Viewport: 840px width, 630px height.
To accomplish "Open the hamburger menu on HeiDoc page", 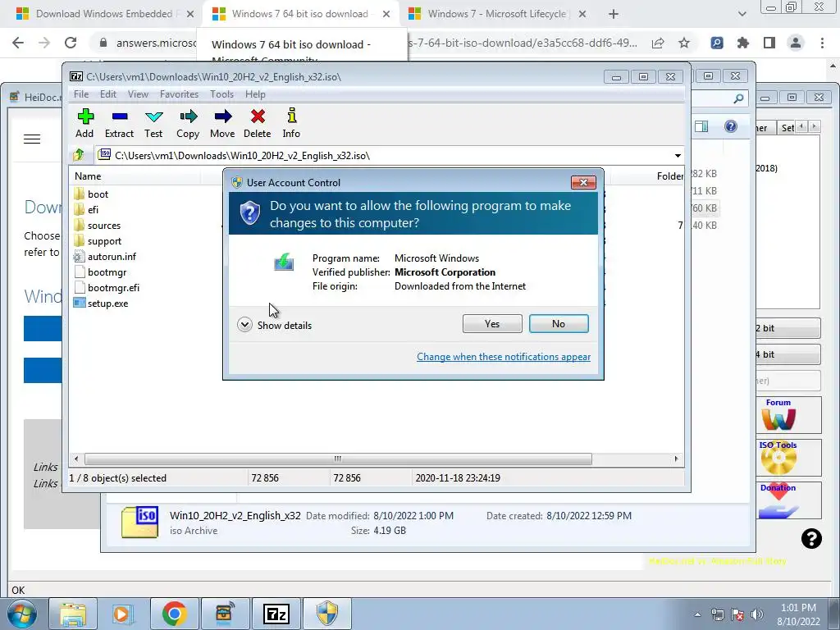I will (x=32, y=139).
